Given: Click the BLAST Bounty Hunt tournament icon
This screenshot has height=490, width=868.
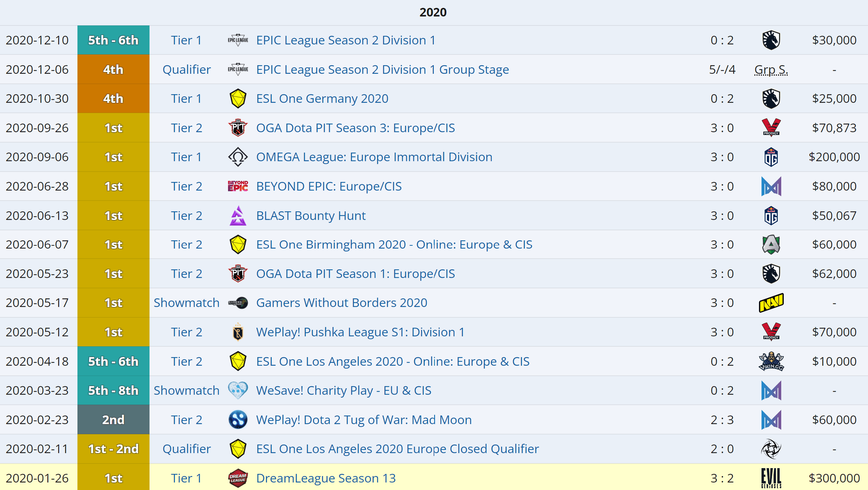Looking at the screenshot, I should [238, 216].
